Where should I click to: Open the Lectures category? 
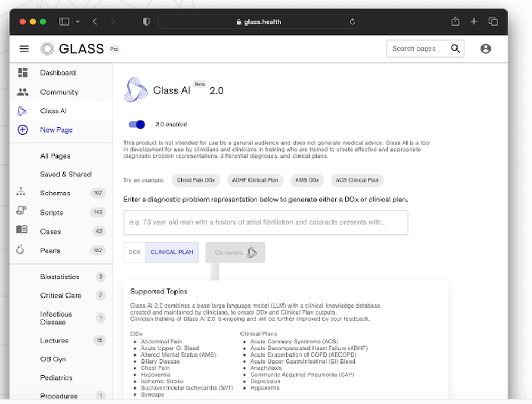click(61, 340)
